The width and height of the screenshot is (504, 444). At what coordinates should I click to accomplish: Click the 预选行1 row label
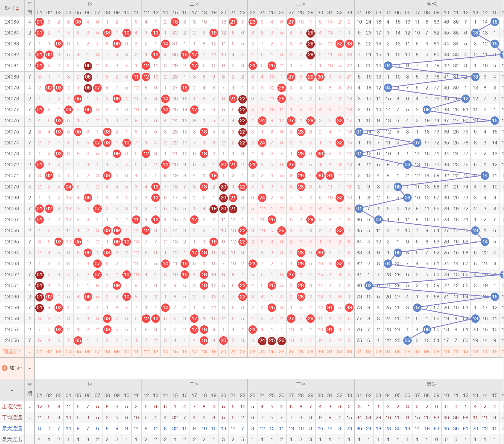click(x=12, y=352)
